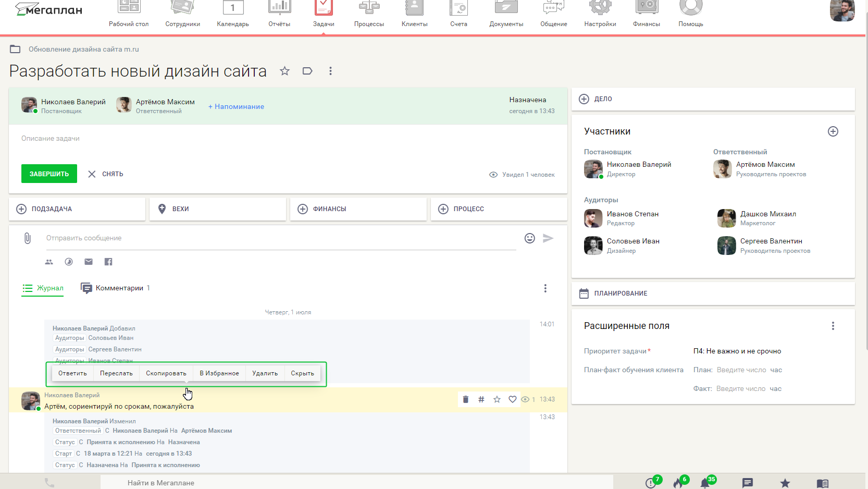868x489 pixels.
Task: Open auditor Иванов Степан profile
Action: [x=633, y=214]
